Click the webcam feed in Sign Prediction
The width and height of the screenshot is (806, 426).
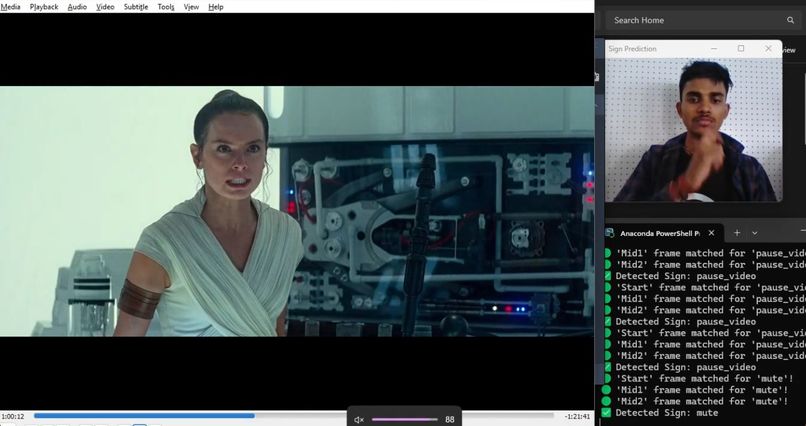point(693,129)
